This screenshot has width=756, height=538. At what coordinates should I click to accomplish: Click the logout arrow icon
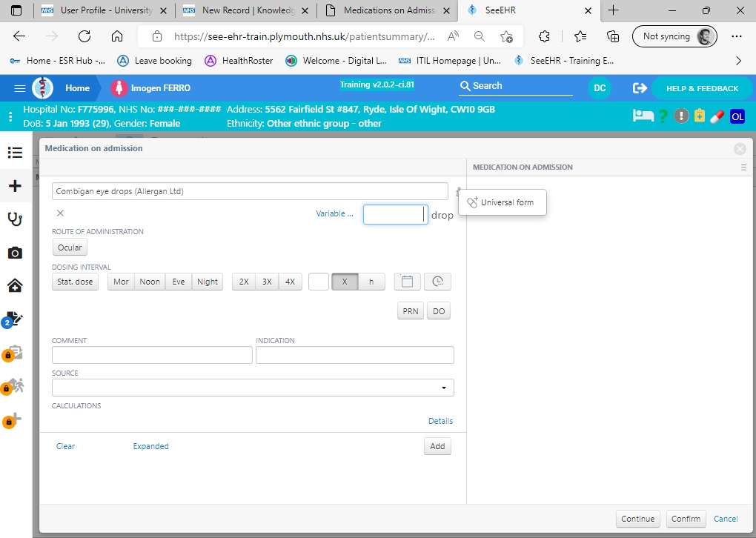(640, 88)
